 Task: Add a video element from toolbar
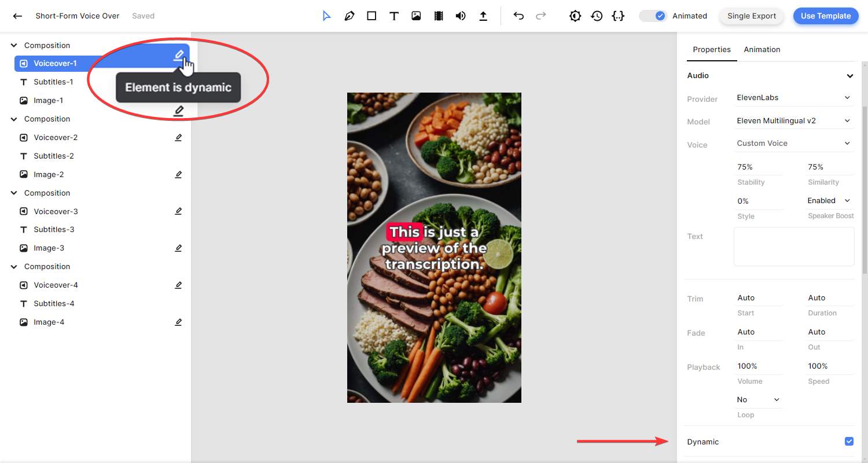coord(439,16)
